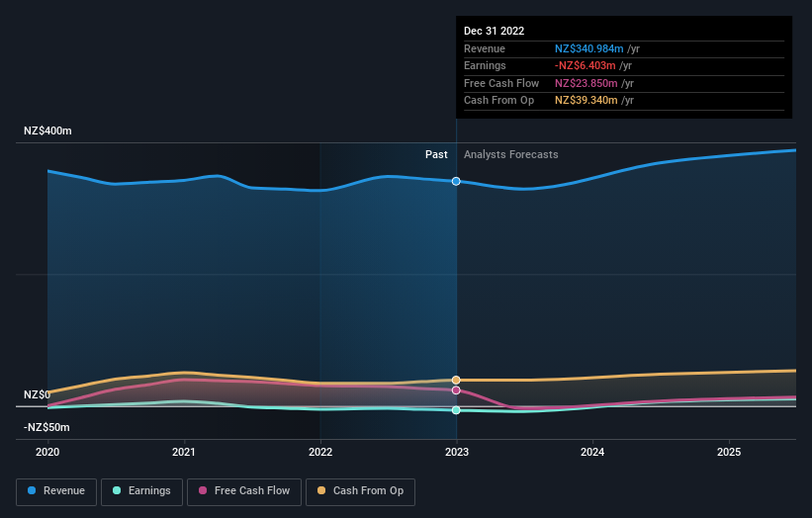Click the teal Earnings legend dot

[x=117, y=490]
